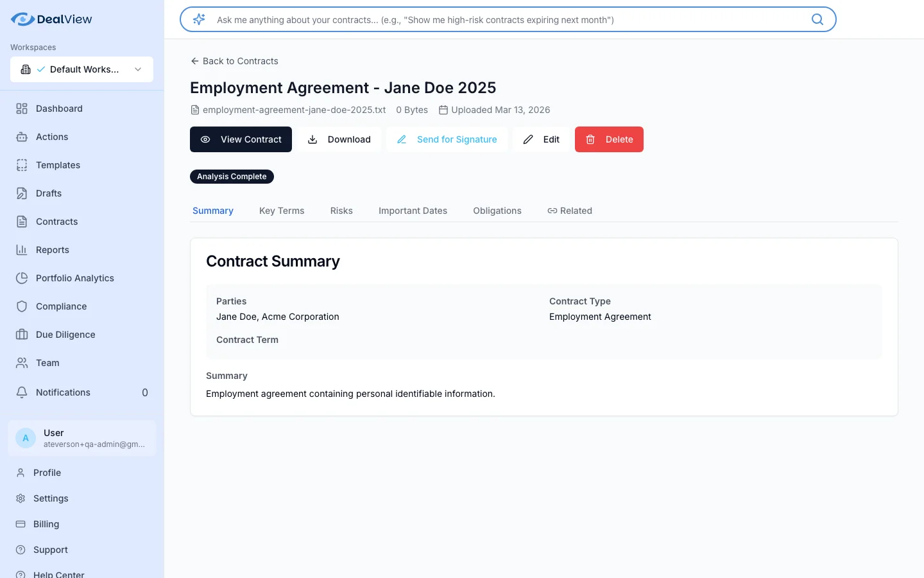Open the Risks tab

click(x=341, y=211)
